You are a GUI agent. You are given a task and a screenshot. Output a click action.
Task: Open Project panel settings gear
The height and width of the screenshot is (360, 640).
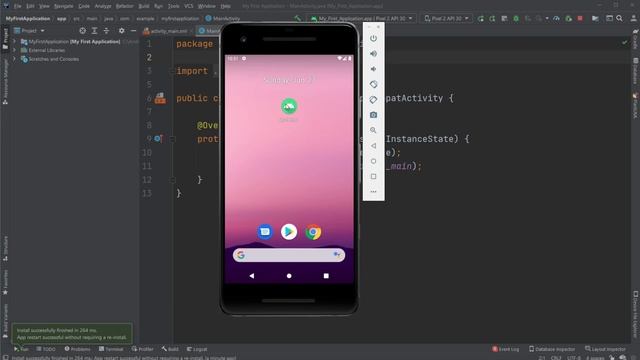(121, 31)
